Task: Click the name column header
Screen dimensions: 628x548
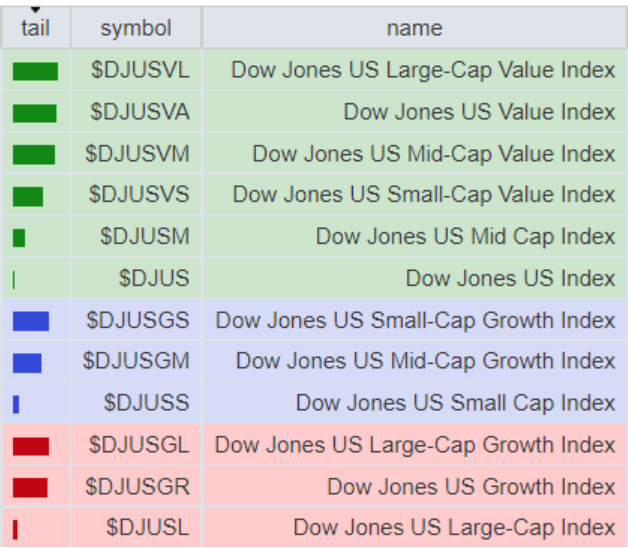Action: click(414, 28)
